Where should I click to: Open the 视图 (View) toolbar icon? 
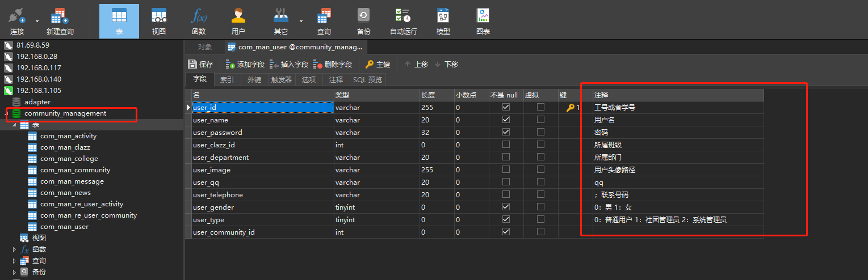tap(159, 22)
